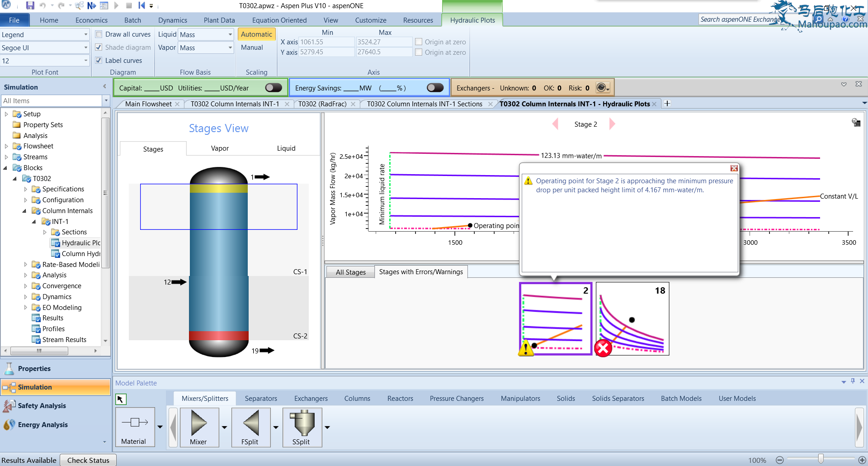Screen dimensions: 868x466
Task: Open the All Items navigation filter dropdown
Action: 106,100
